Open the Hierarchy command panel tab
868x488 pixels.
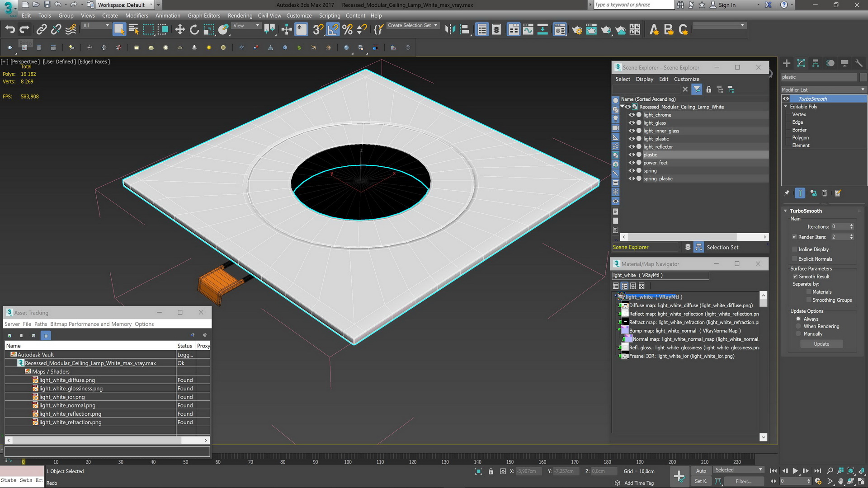coord(816,63)
